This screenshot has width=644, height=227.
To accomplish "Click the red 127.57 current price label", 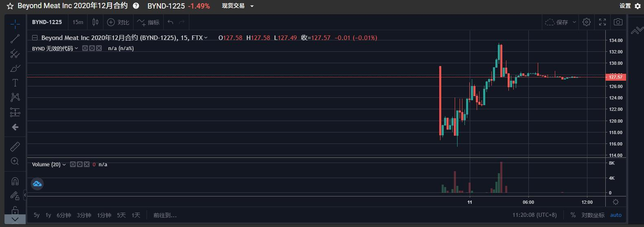I will pyautogui.click(x=616, y=77).
